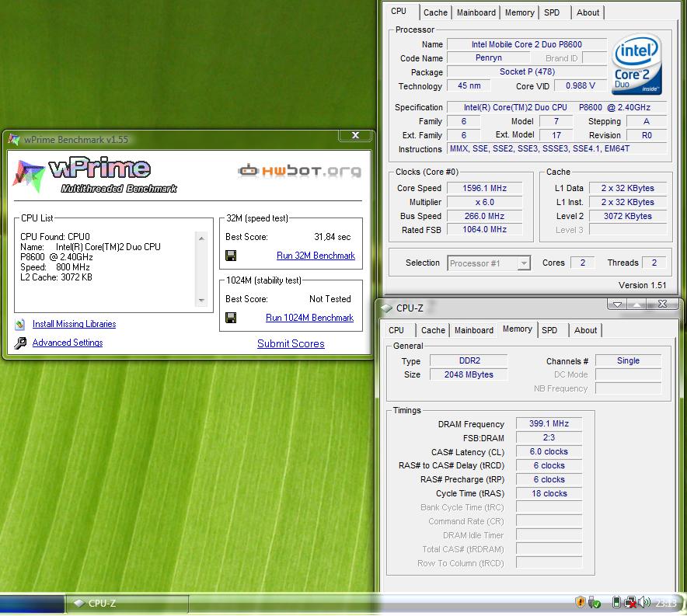The height and width of the screenshot is (616, 687).
Task: Click the battery status tray icon
Action: coord(616,603)
